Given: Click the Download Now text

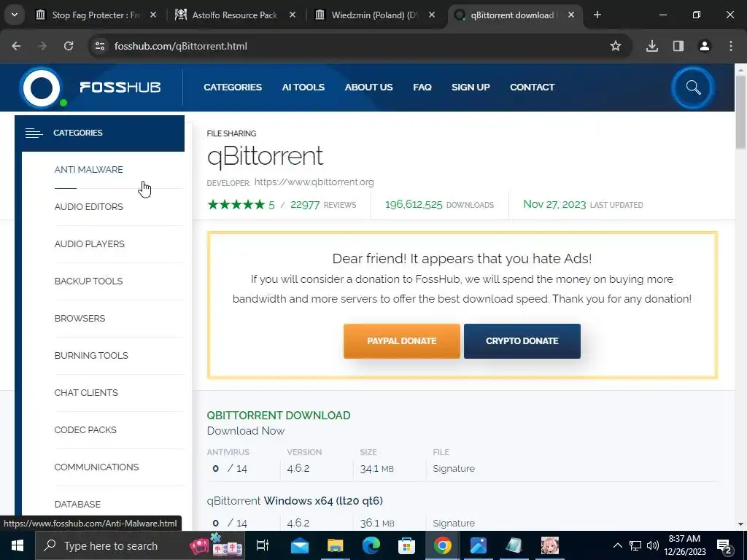Looking at the screenshot, I should [246, 431].
